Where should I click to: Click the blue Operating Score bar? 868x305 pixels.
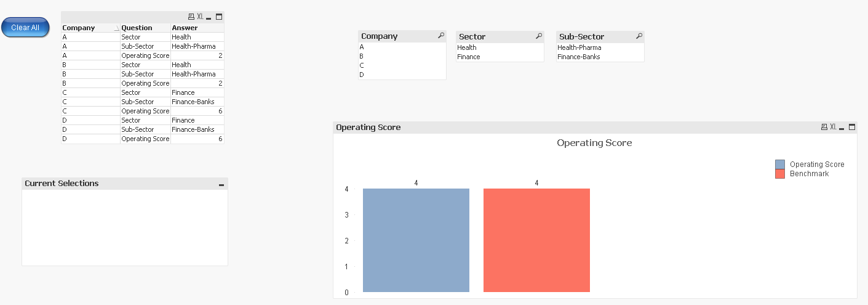click(x=416, y=240)
